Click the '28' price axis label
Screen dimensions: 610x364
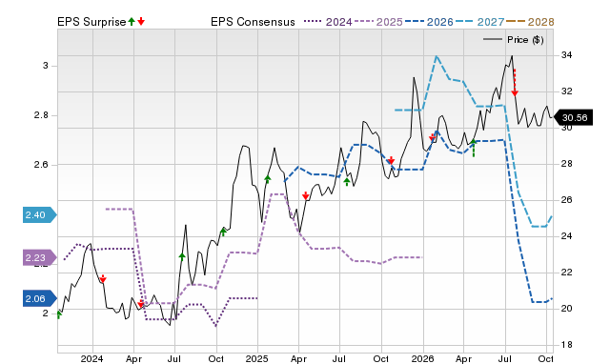click(x=566, y=163)
